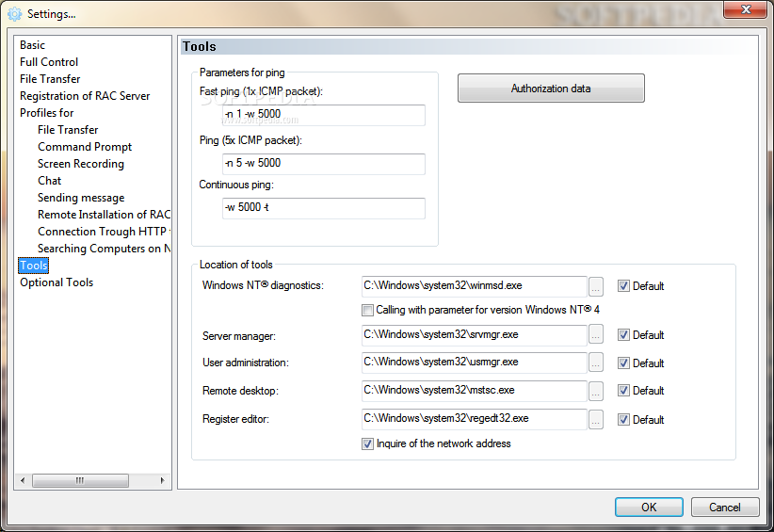Click the tree's horizontal scrollbar thumb

80,480
